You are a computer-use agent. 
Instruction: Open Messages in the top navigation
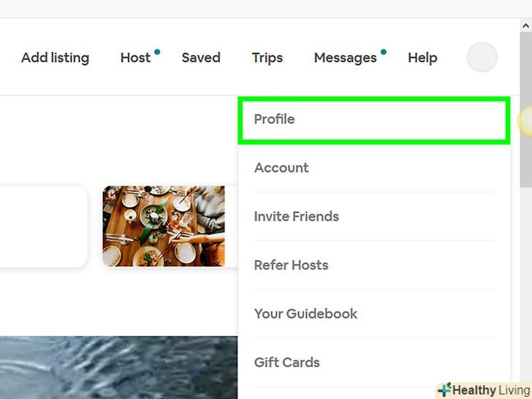[x=345, y=58]
